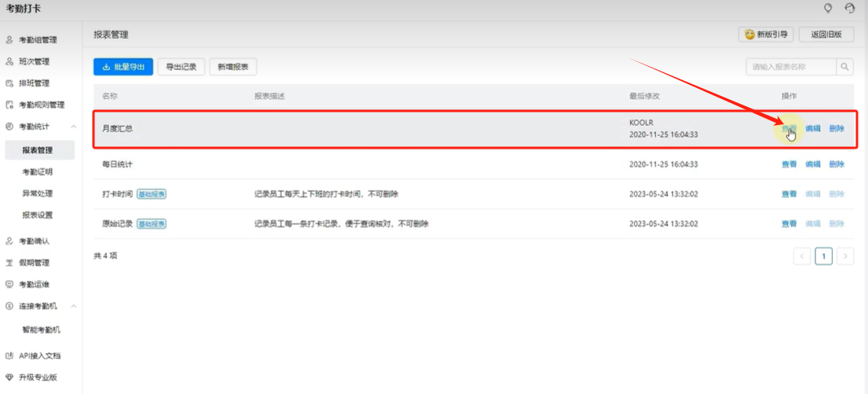
Task: Collapse the 考勤统计 sidebar section
Action: point(74,127)
